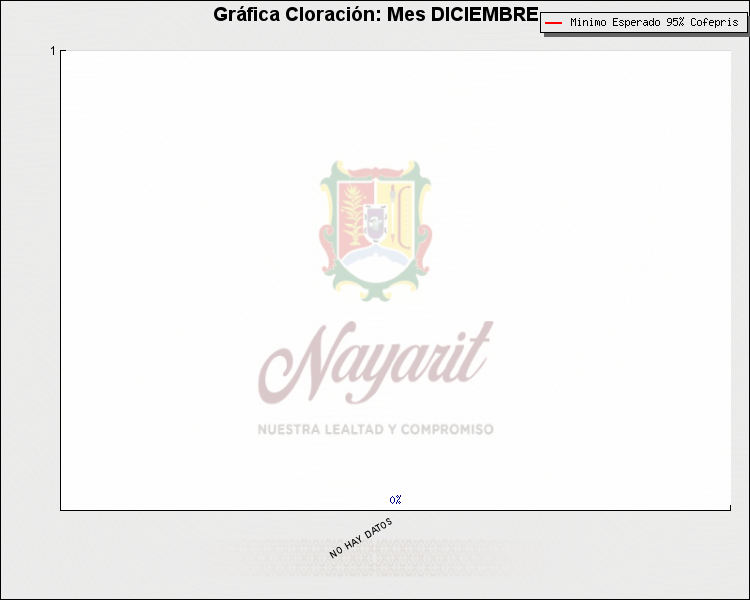Click the central figure inside the shield
The height and width of the screenshot is (600, 750).
coord(375,222)
